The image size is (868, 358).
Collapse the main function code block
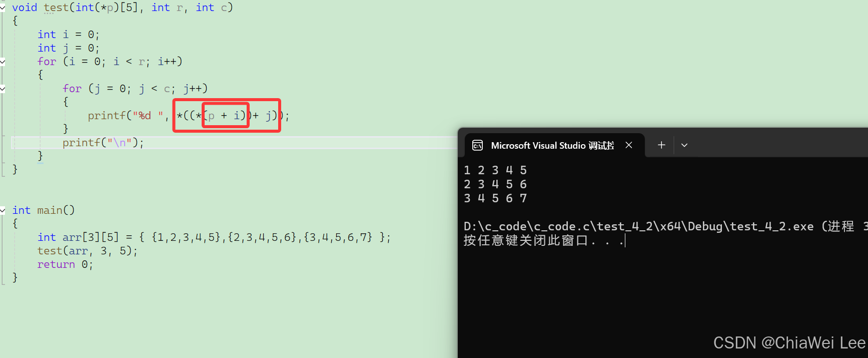coord(3,210)
